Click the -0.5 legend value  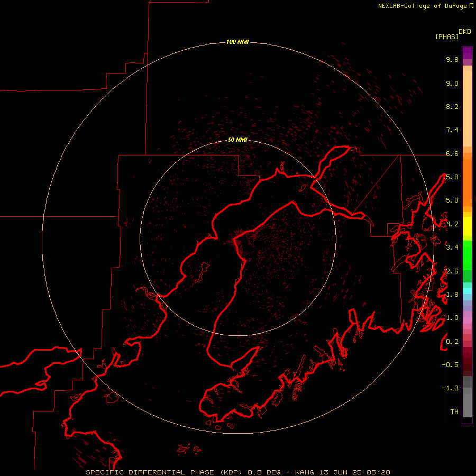coord(450,365)
